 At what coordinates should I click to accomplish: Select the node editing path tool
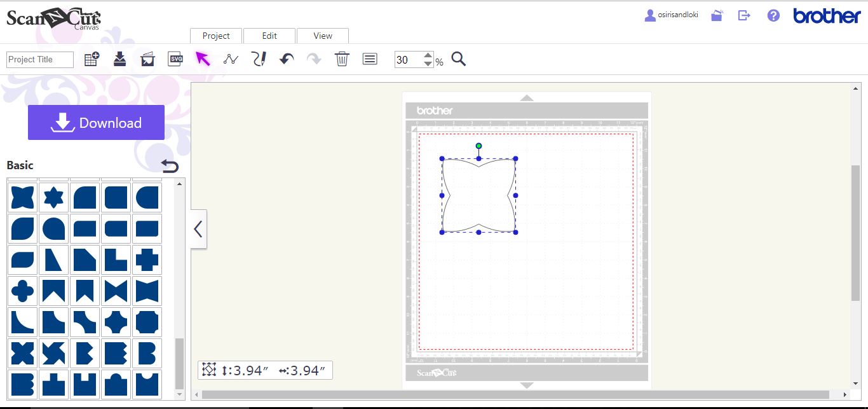click(231, 59)
